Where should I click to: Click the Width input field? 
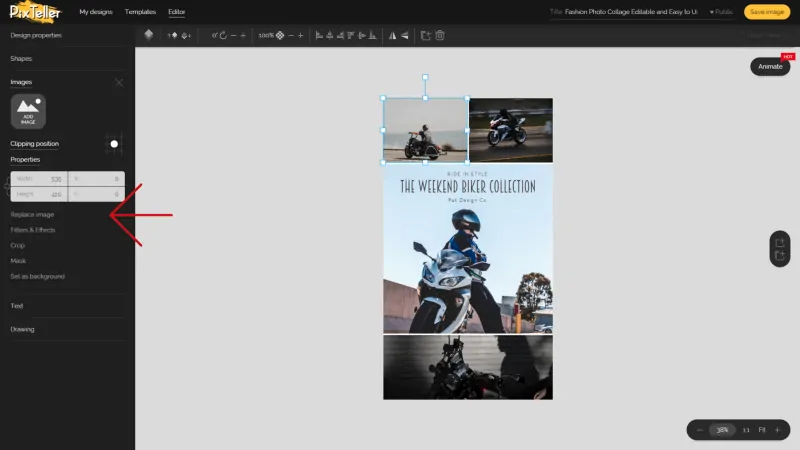click(x=40, y=179)
